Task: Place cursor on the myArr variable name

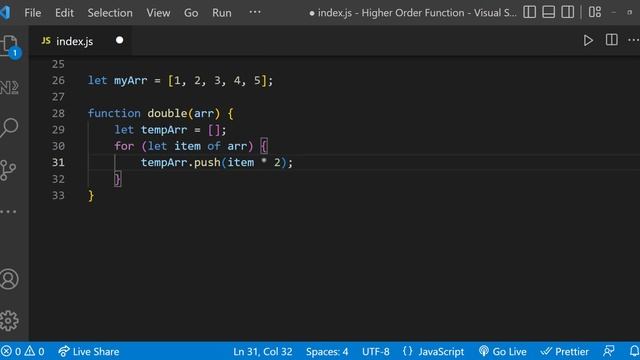Action: [x=130, y=80]
